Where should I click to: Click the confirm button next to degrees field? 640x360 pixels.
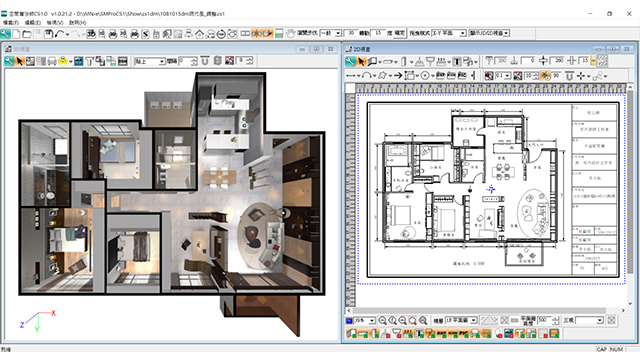pyautogui.click(x=400, y=33)
